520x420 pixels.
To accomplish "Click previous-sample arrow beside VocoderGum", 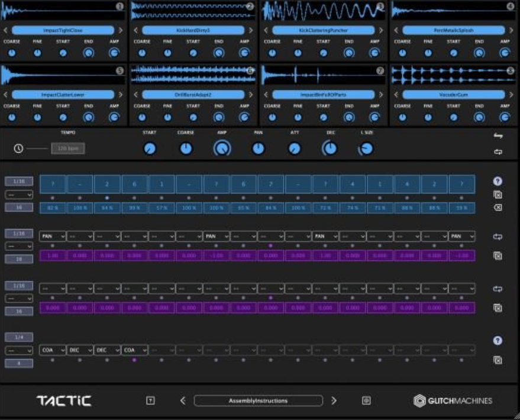I will click(396, 95).
